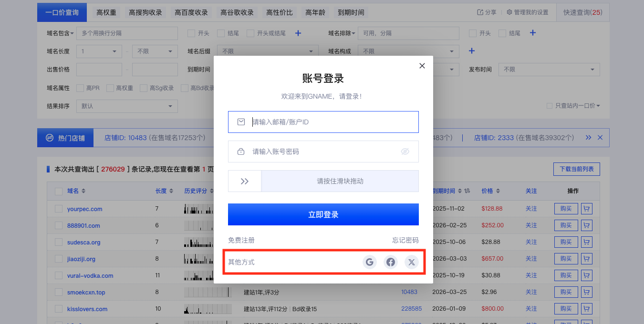Screen dimensions: 644x324
Task: Enable 只查站内一口价 checkbox
Action: click(x=550, y=106)
